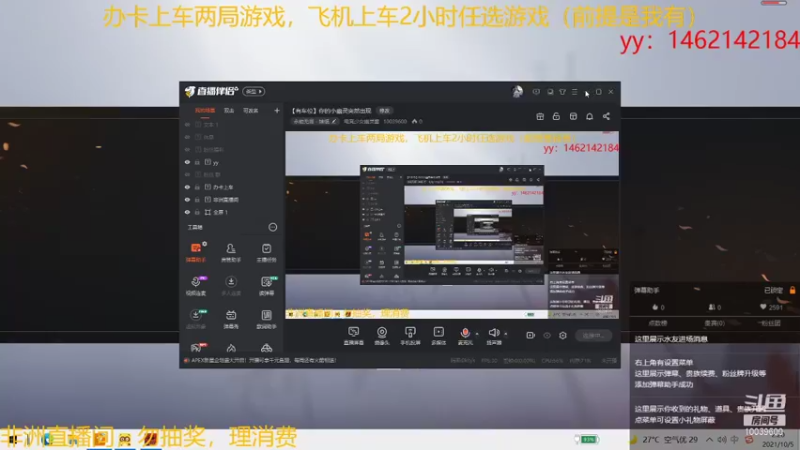Open the greyed download tool in middle column
The width and height of the screenshot is (800, 450).
(231, 286)
